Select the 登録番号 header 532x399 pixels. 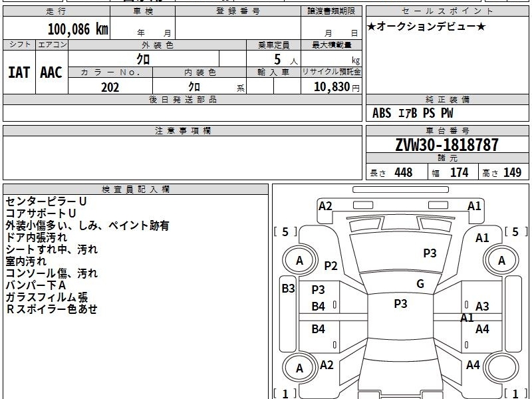pyautogui.click(x=238, y=11)
